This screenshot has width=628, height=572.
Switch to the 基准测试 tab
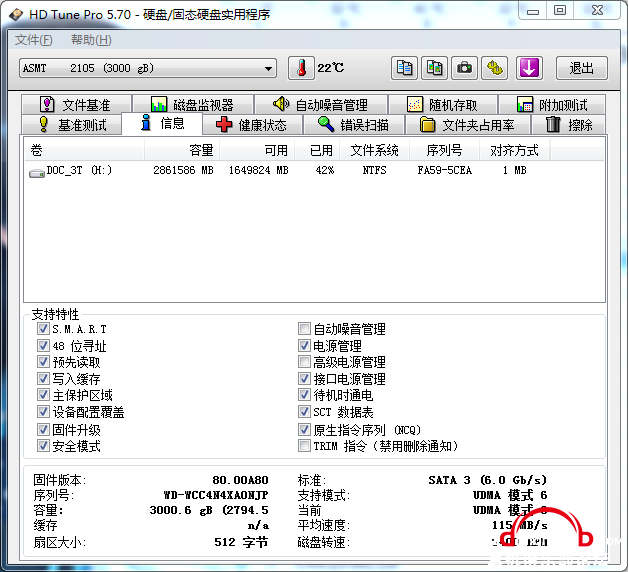coord(71,125)
